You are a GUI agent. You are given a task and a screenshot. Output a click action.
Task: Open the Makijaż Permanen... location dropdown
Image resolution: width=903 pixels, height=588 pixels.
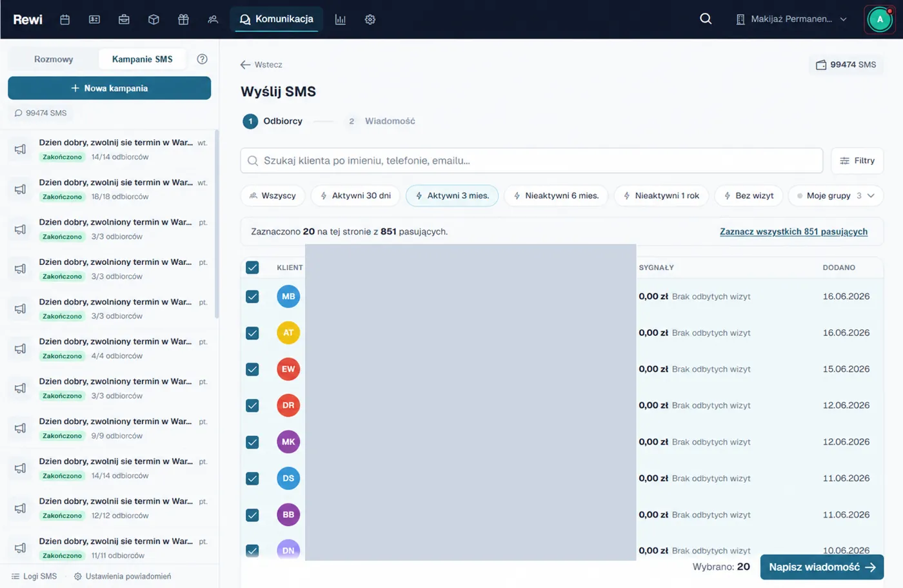point(791,19)
